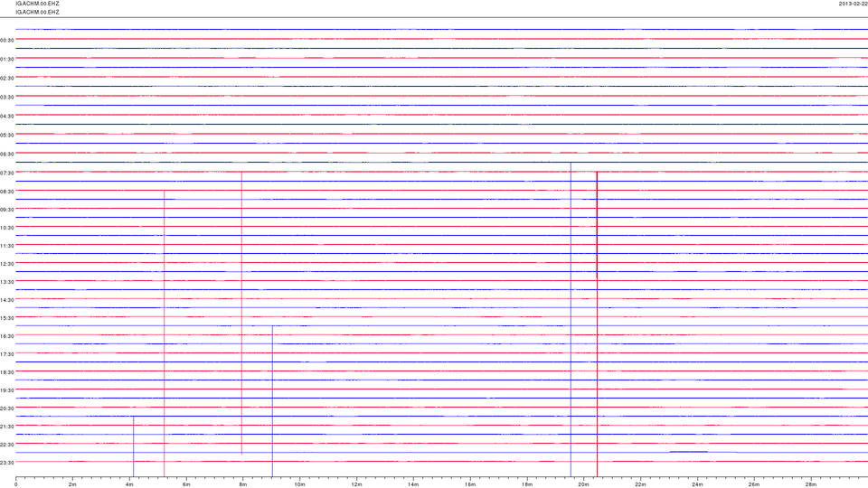Click the 14:30 time label
868x488 pixels.
tap(7, 300)
